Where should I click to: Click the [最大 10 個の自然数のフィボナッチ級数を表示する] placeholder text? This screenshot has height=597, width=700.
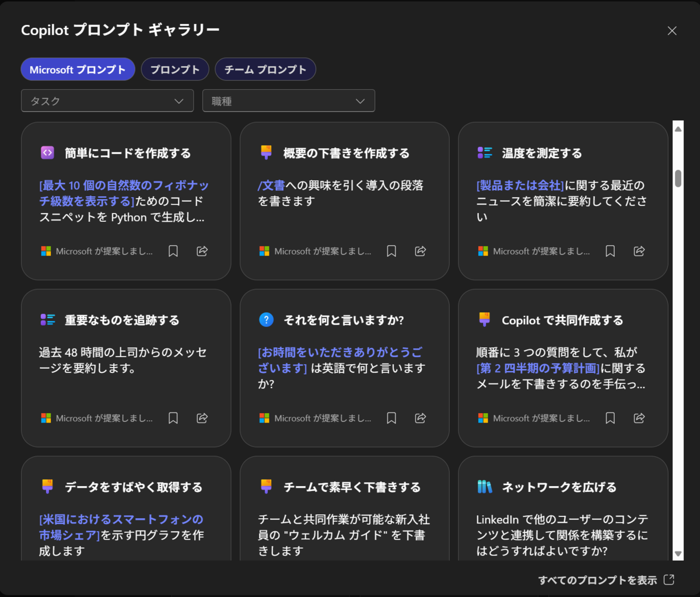[124, 193]
